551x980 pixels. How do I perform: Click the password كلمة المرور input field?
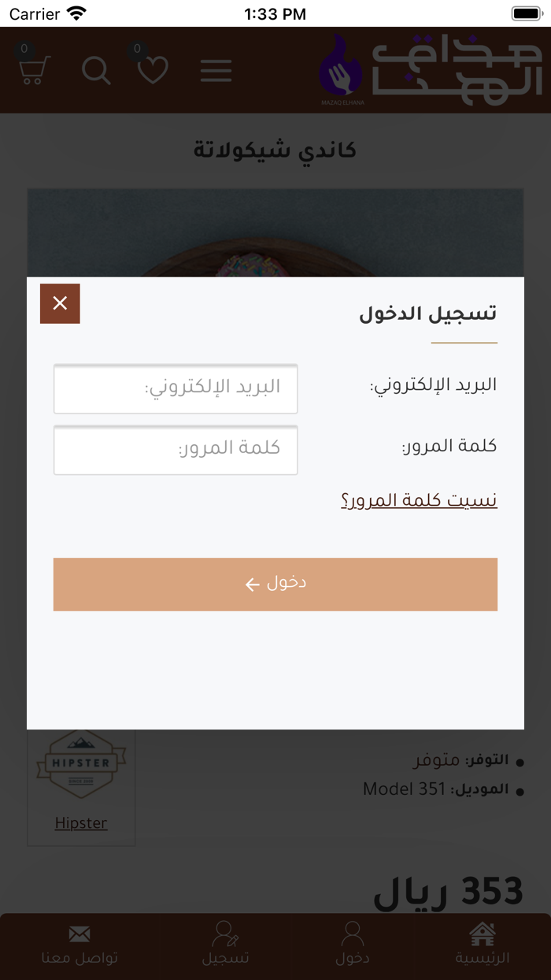click(x=176, y=450)
